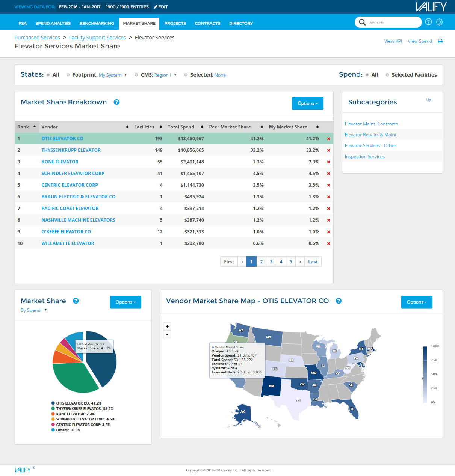Open the help question mark icon in top bar
Image resolution: width=455 pixels, height=476 pixels.
tap(428, 22)
